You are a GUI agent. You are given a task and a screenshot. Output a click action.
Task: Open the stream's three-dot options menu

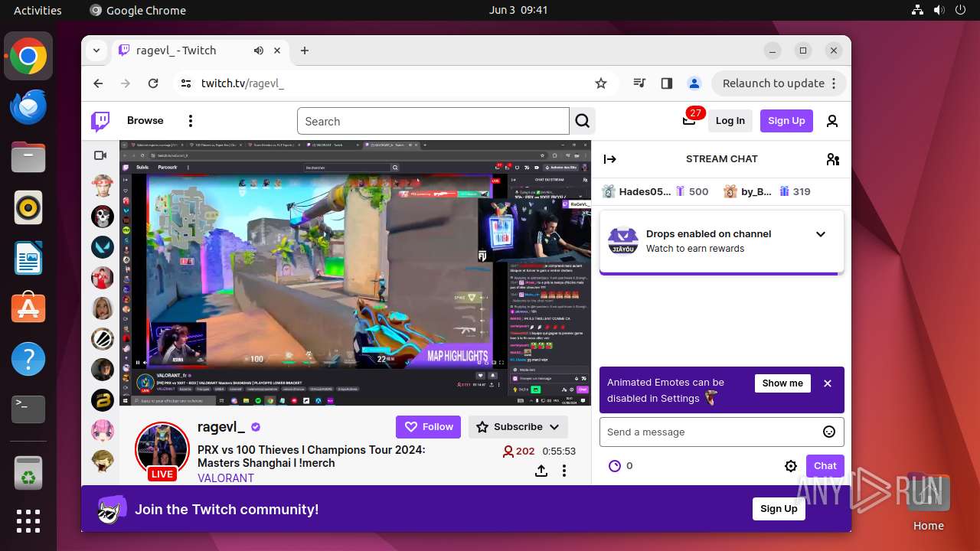[x=564, y=471]
